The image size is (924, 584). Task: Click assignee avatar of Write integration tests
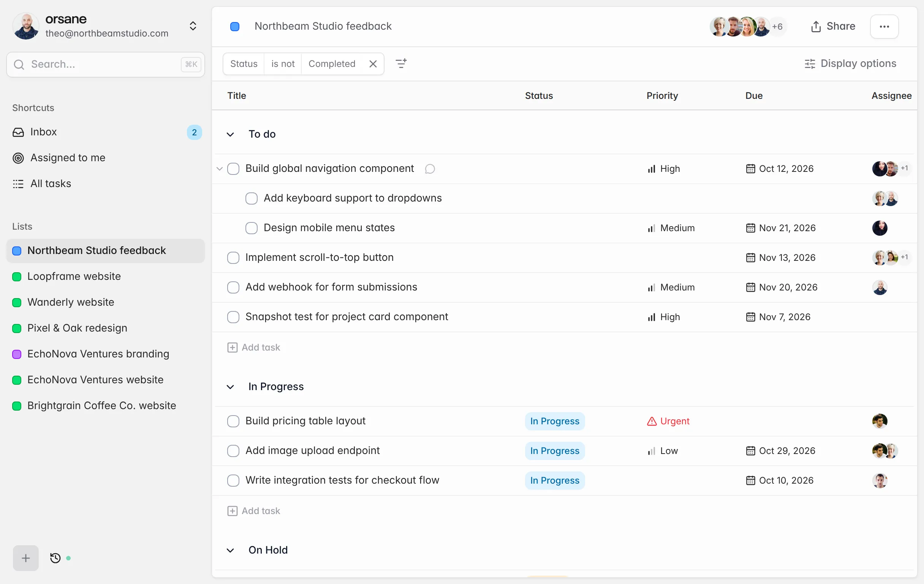coord(880,481)
